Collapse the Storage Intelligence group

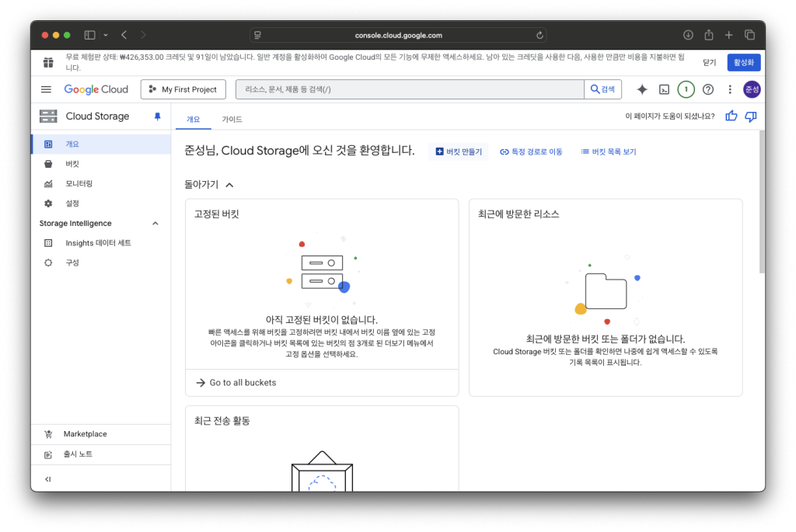155,224
